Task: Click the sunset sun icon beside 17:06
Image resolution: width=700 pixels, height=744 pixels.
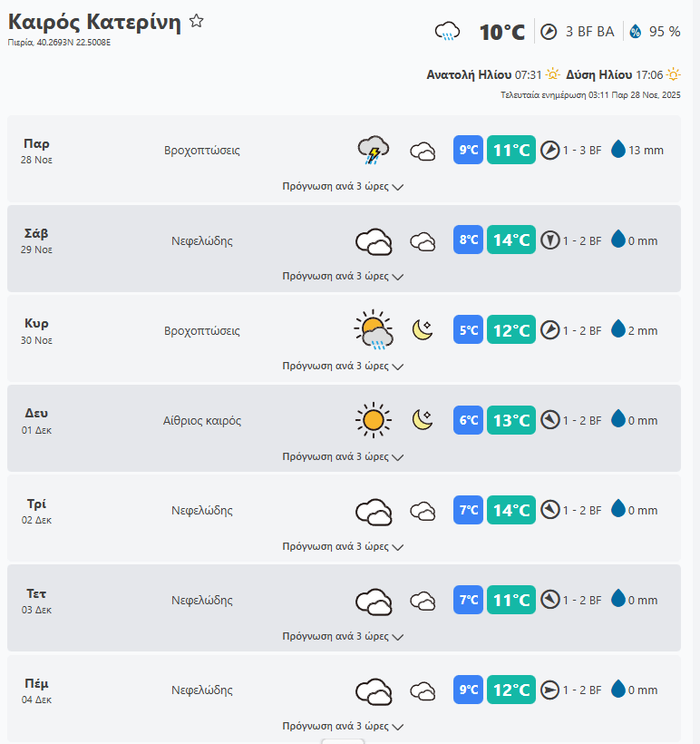Action: 674,74
